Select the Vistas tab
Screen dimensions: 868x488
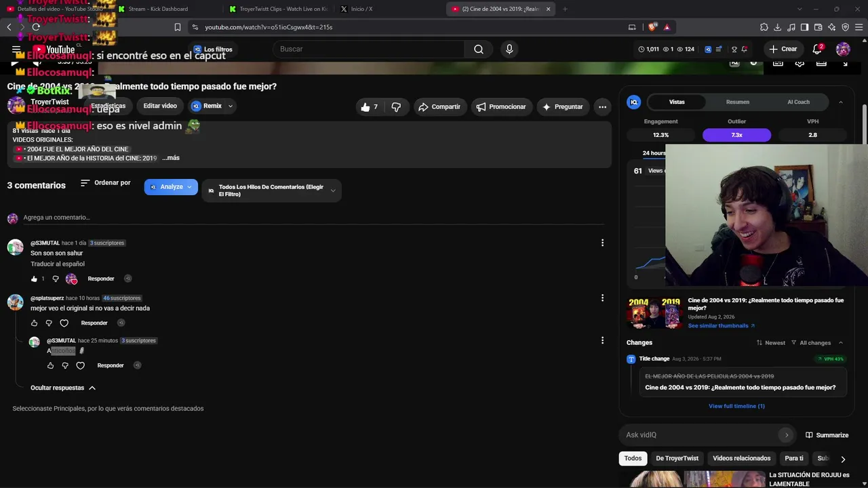(677, 102)
